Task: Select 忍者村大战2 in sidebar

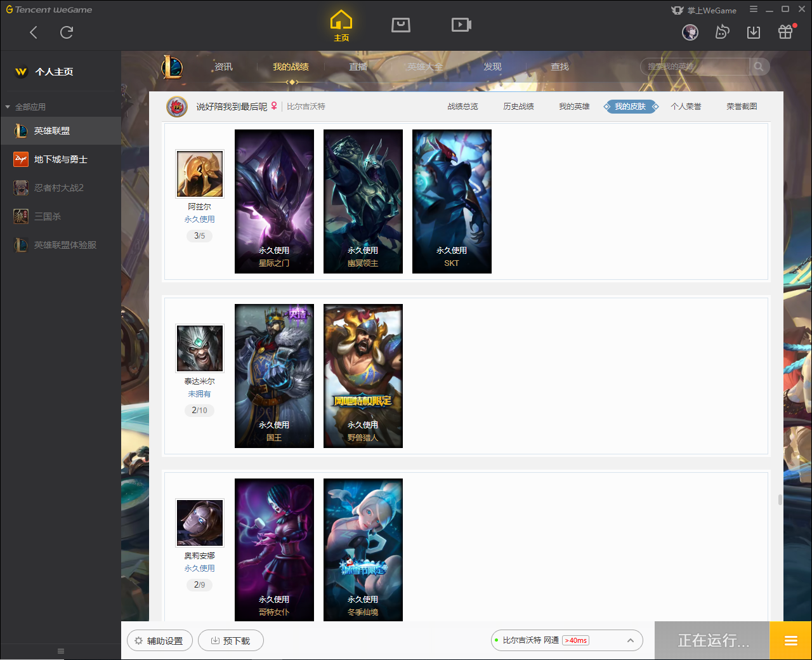Action: pos(60,188)
